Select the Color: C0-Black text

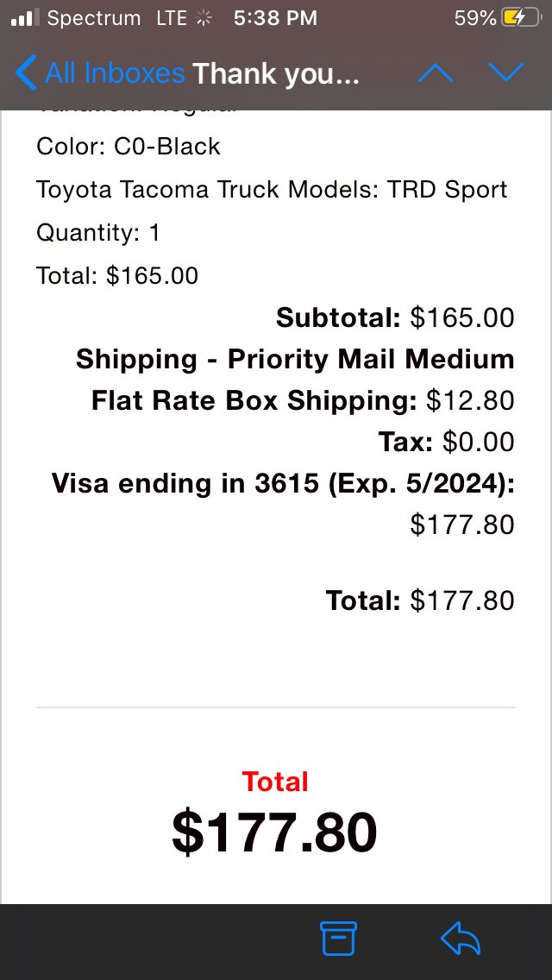[129, 147]
